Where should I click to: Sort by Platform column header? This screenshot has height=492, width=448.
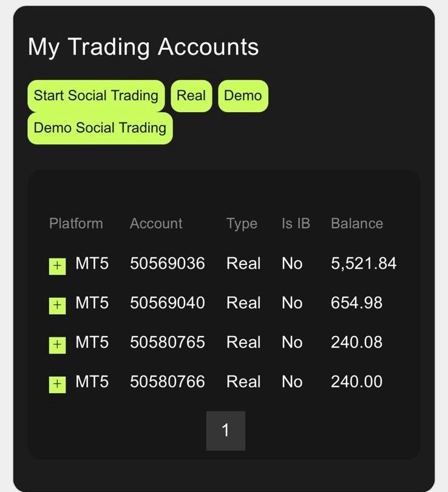76,223
